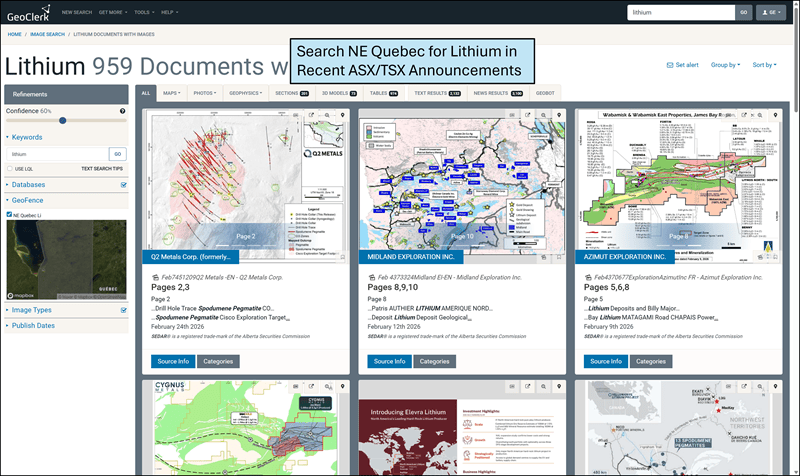
Task: Open the Group by dropdown
Action: (x=726, y=65)
